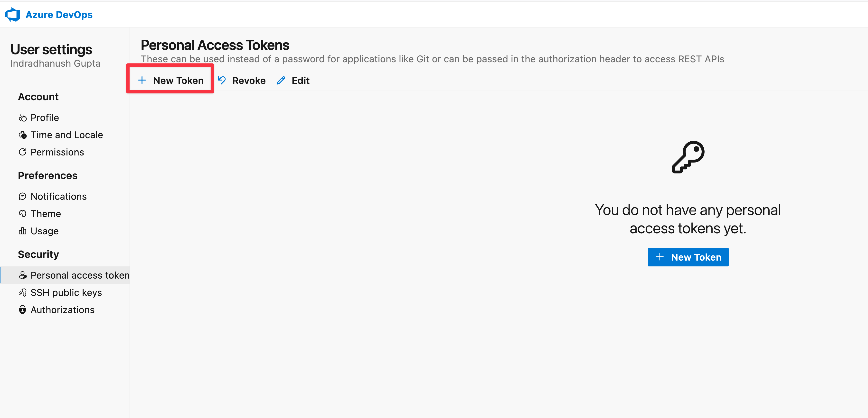The width and height of the screenshot is (868, 418).
Task: Toggle Notifications preference setting
Action: 59,196
